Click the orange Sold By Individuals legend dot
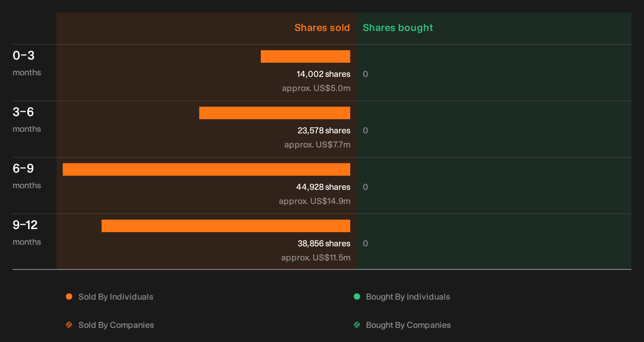Image resolution: width=644 pixels, height=342 pixels. [69, 297]
